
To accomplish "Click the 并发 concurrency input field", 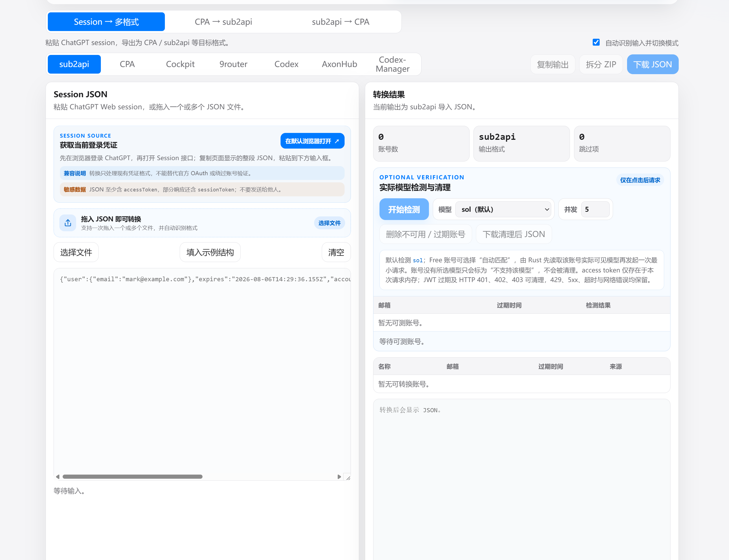I will [x=595, y=209].
